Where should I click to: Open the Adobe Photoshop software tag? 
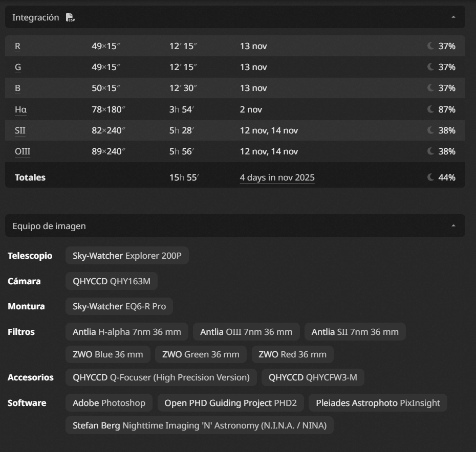[109, 402]
